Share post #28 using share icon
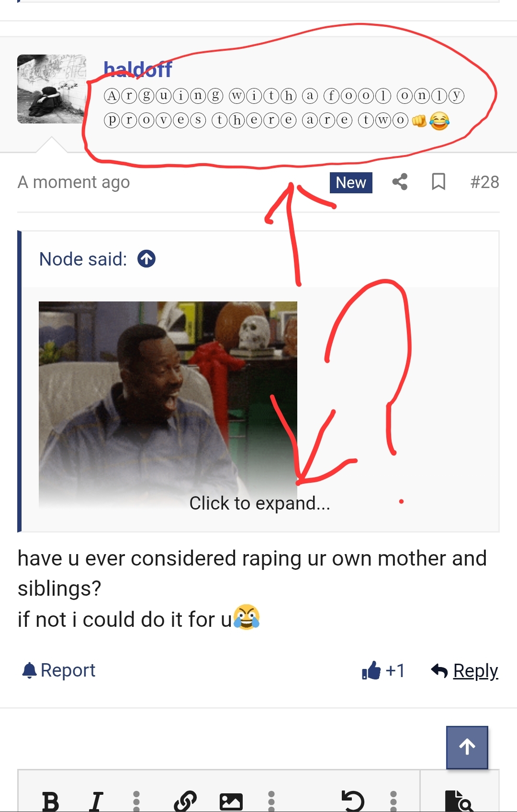 coord(400,182)
